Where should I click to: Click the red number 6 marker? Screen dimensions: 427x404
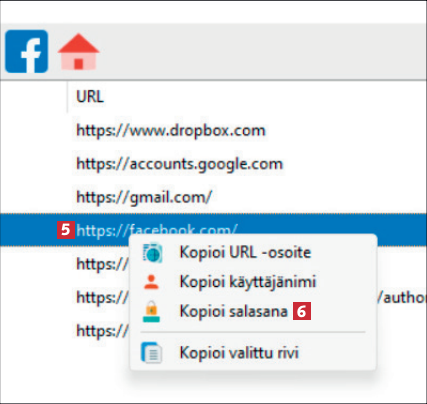point(302,311)
